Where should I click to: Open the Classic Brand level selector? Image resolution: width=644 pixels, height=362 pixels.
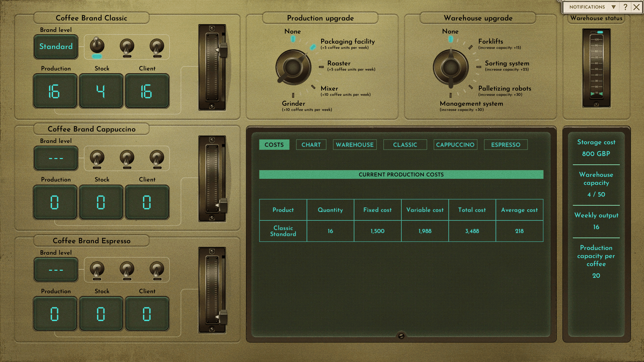56,47
